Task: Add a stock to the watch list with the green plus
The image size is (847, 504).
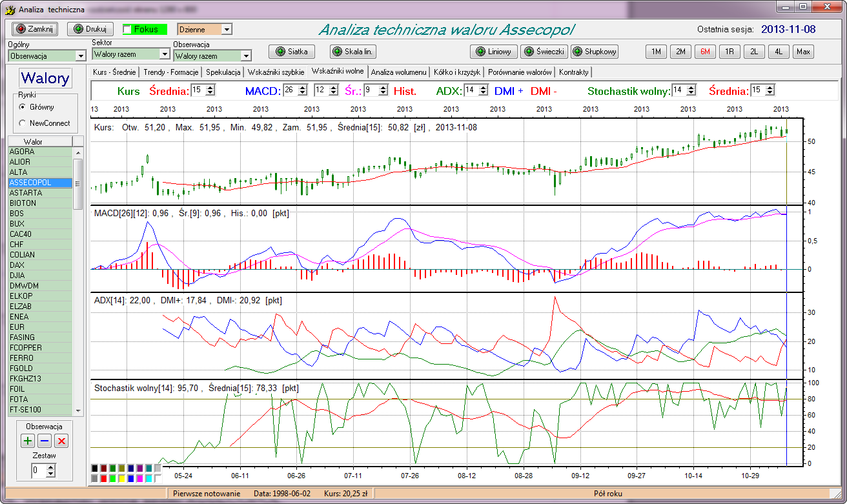Action: [x=28, y=441]
